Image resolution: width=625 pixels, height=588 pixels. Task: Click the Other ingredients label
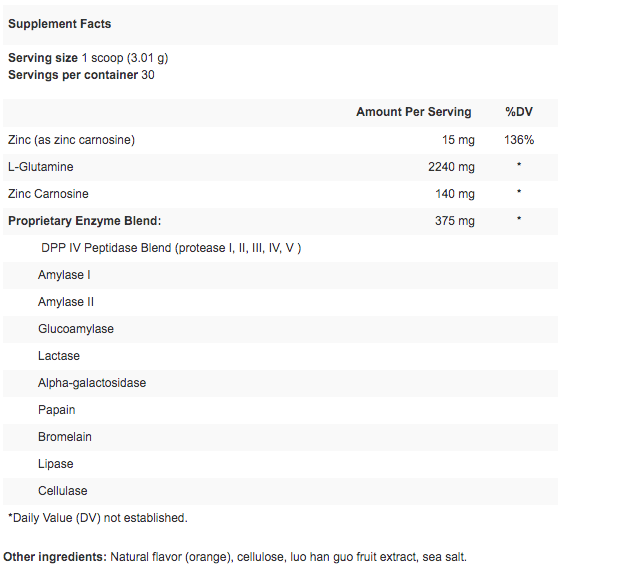(x=55, y=557)
